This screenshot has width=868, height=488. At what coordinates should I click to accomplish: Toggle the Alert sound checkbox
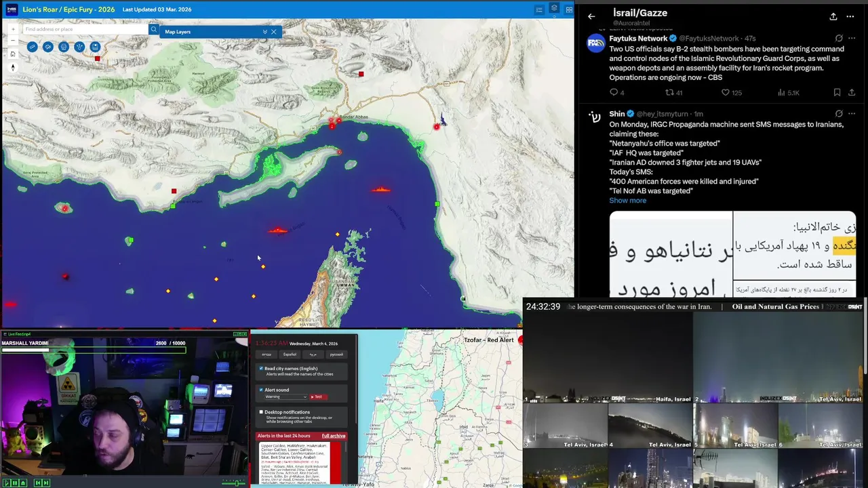261,390
